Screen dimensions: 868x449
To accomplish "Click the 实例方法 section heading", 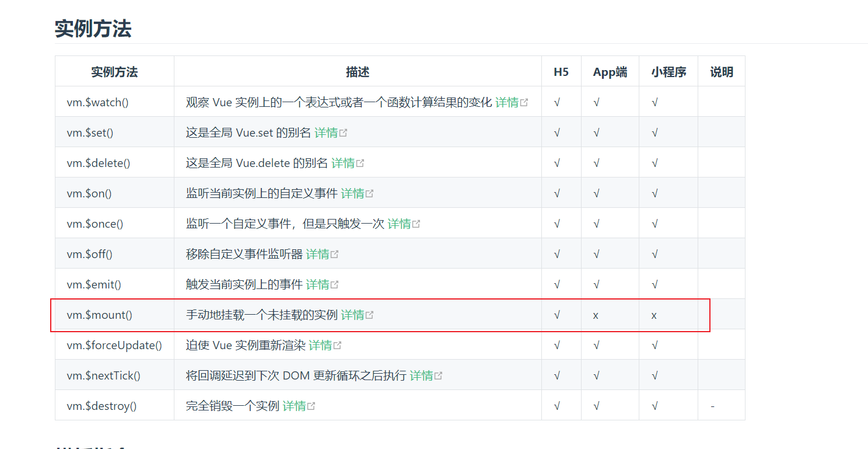I will click(x=93, y=29).
